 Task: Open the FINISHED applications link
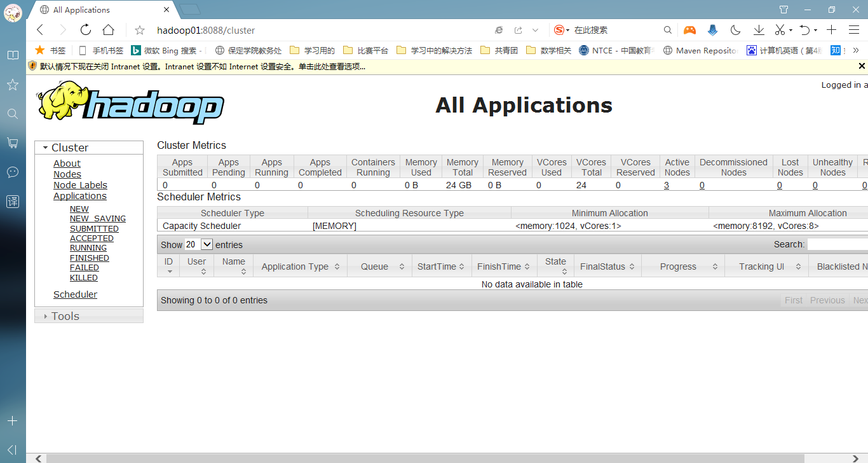coord(89,258)
